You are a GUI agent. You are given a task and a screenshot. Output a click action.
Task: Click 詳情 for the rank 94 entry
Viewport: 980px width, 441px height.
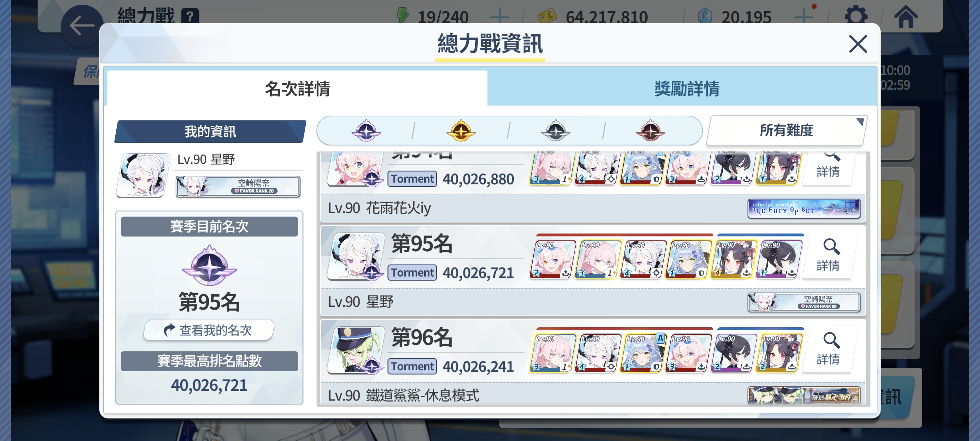click(828, 167)
